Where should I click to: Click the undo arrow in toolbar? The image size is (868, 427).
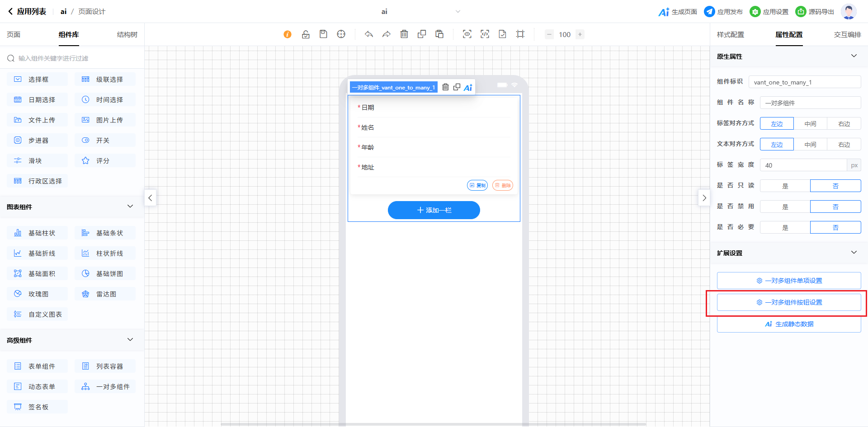coord(369,34)
